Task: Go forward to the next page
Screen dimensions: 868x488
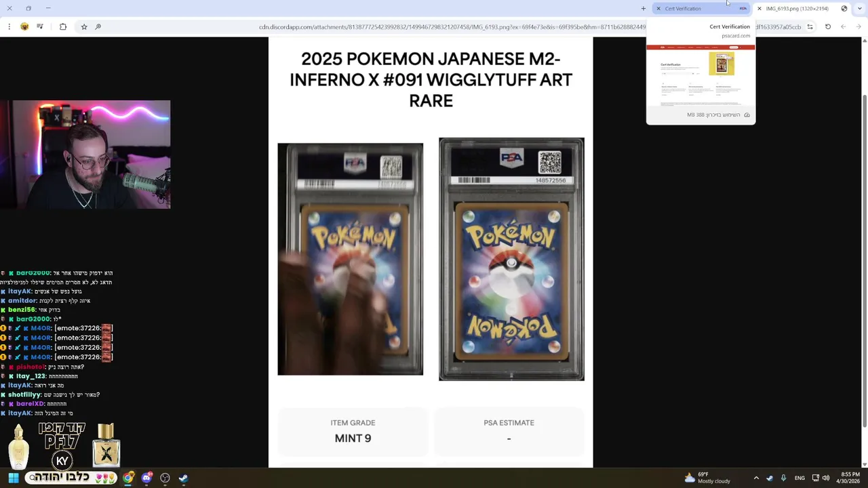Action: tap(860, 26)
